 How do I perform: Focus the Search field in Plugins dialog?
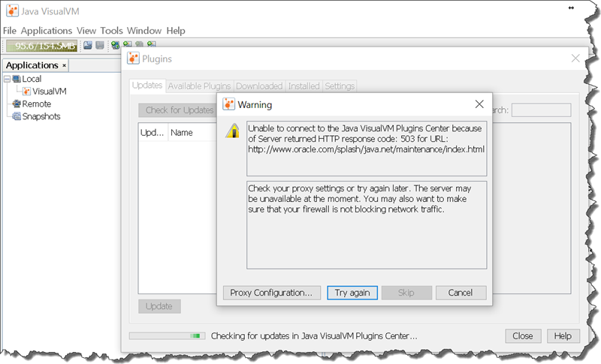(x=541, y=110)
